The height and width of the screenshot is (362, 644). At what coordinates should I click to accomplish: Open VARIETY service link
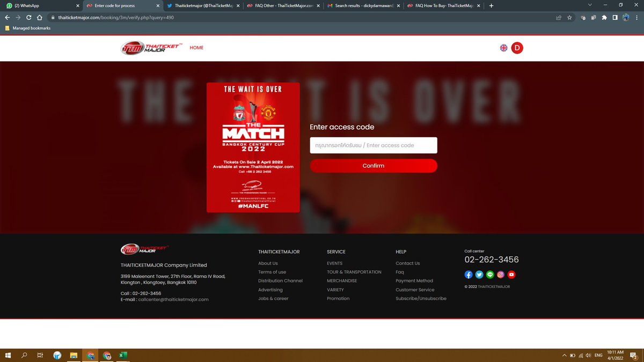coord(335,290)
